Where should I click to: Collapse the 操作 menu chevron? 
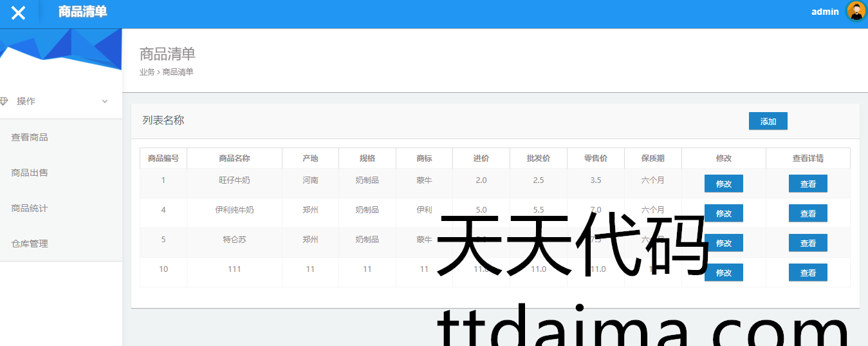click(105, 101)
